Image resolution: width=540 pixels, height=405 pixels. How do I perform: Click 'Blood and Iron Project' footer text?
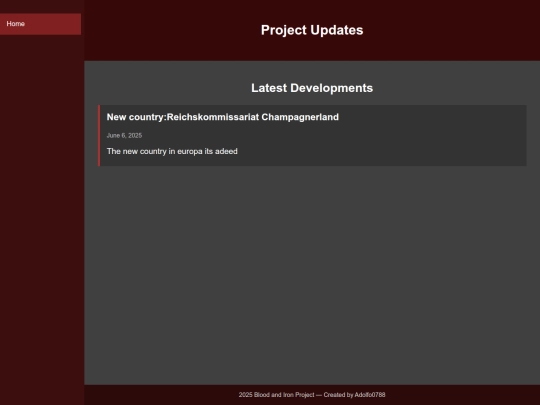pyautogui.click(x=284, y=395)
